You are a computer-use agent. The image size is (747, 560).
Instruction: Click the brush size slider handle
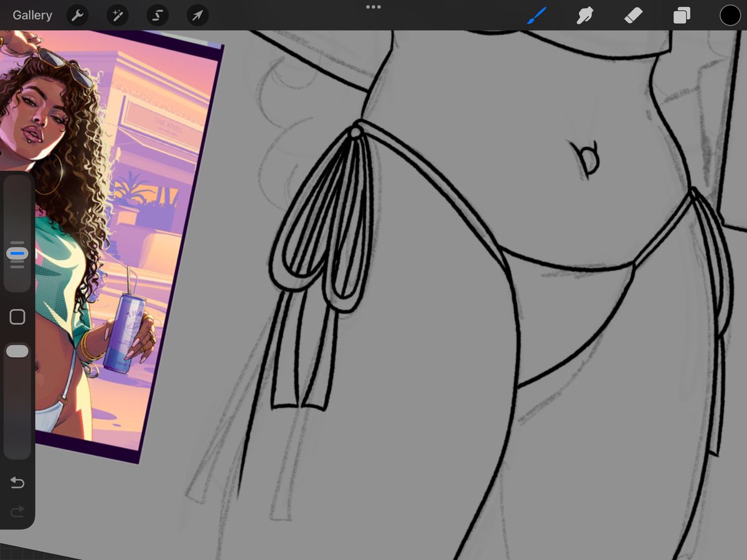(17, 254)
